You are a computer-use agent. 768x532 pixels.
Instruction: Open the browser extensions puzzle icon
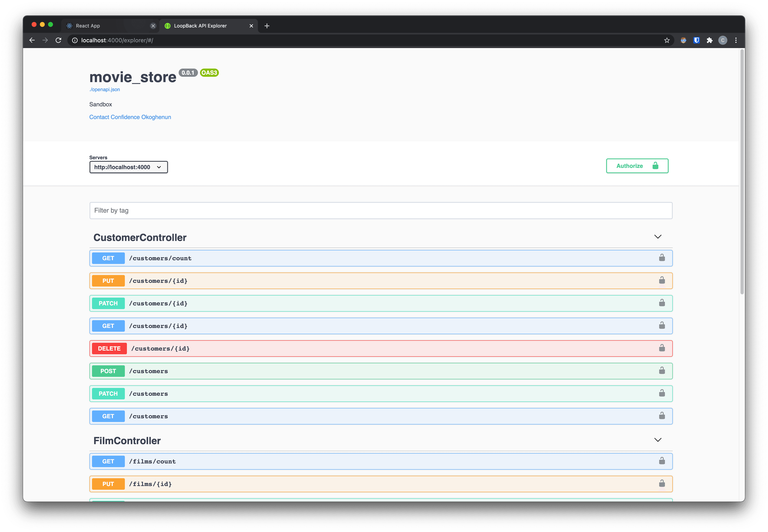[709, 40]
